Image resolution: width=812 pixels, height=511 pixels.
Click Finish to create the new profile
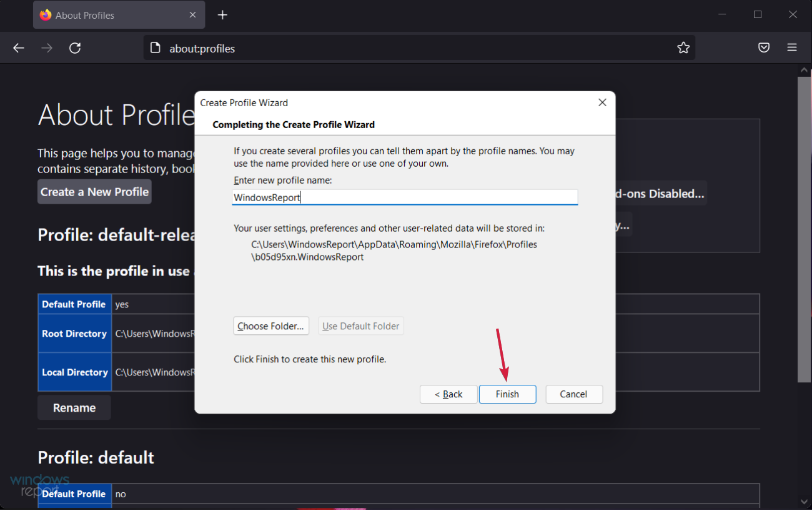507,394
